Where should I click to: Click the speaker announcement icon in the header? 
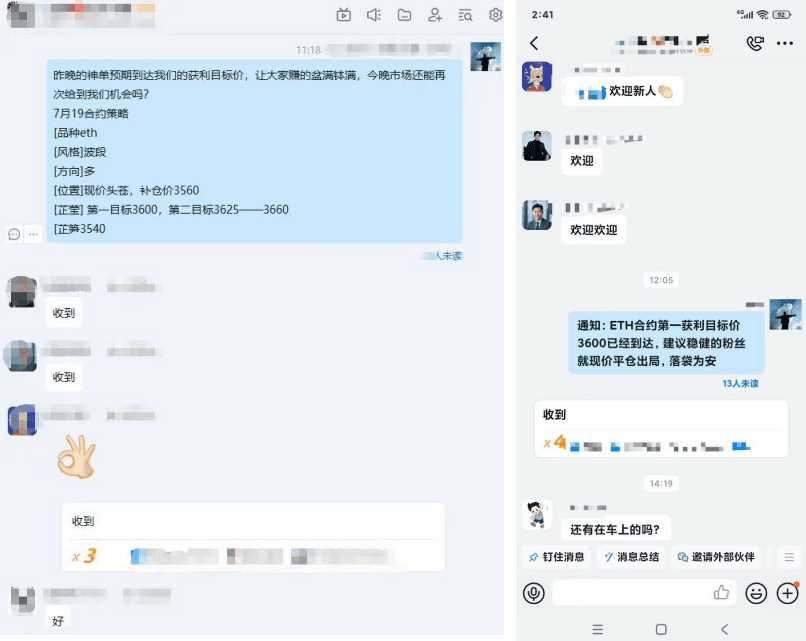point(374,15)
